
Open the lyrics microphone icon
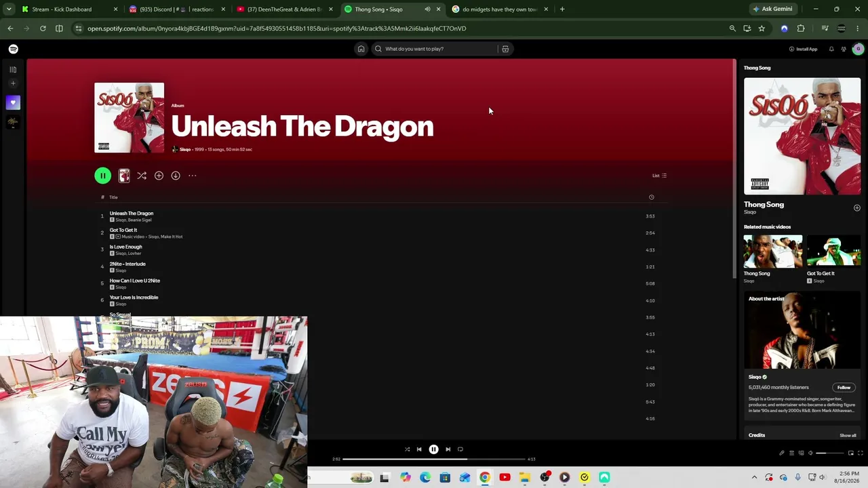pos(782,453)
